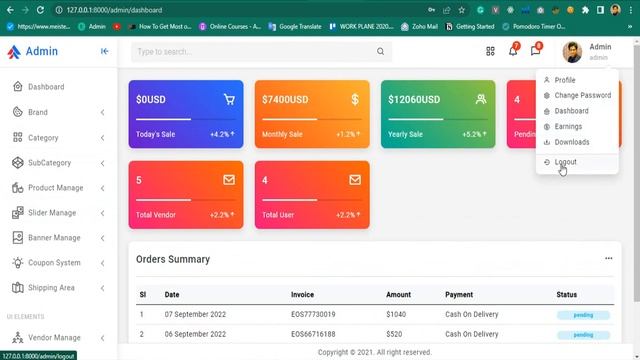Expand the Category submenu chevron
640x360 pixels.
[x=102, y=138]
